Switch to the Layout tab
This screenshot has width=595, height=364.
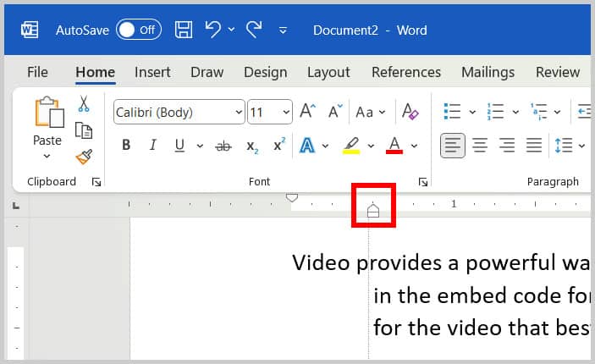tap(328, 72)
